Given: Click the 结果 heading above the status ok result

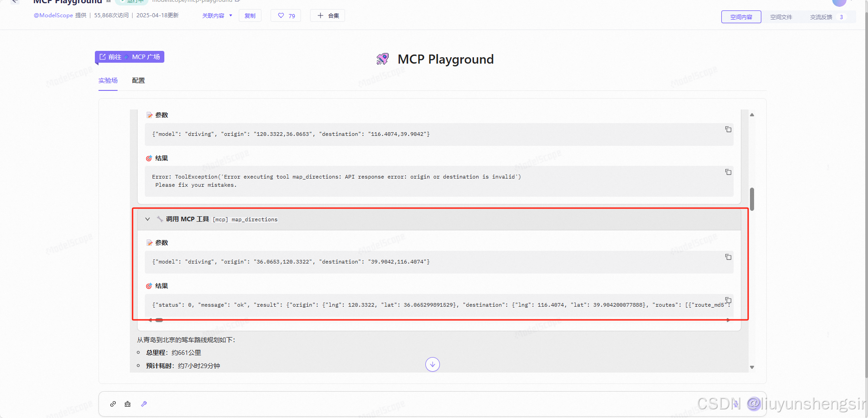Looking at the screenshot, I should pyautogui.click(x=162, y=286).
